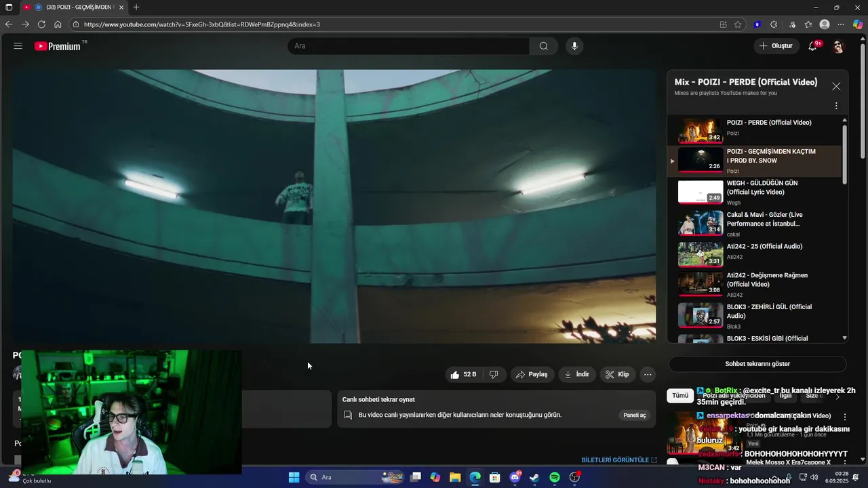
Task: Open Task View on the taskbar
Action: click(416, 477)
